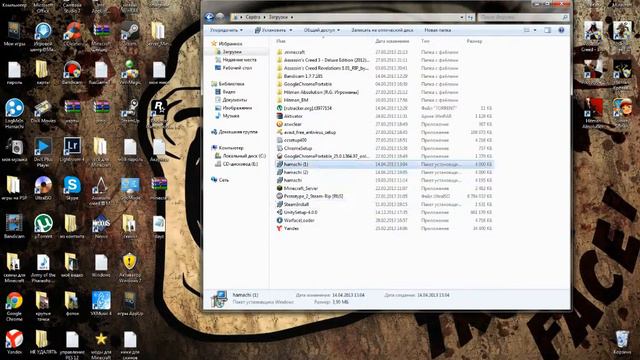Image resolution: width=640 pixels, height=360 pixels.
Task: Click the Forward arrow in Explorer
Action: pos(220,17)
